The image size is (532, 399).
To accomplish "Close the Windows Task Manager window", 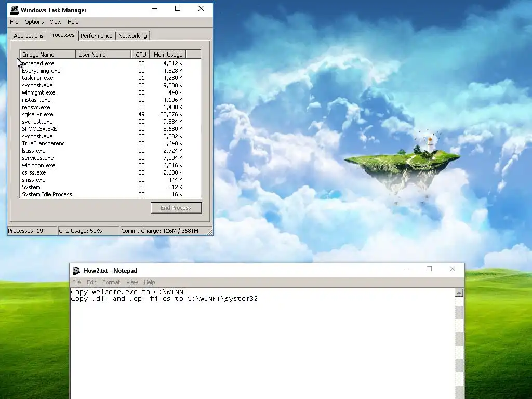I will (201, 9).
